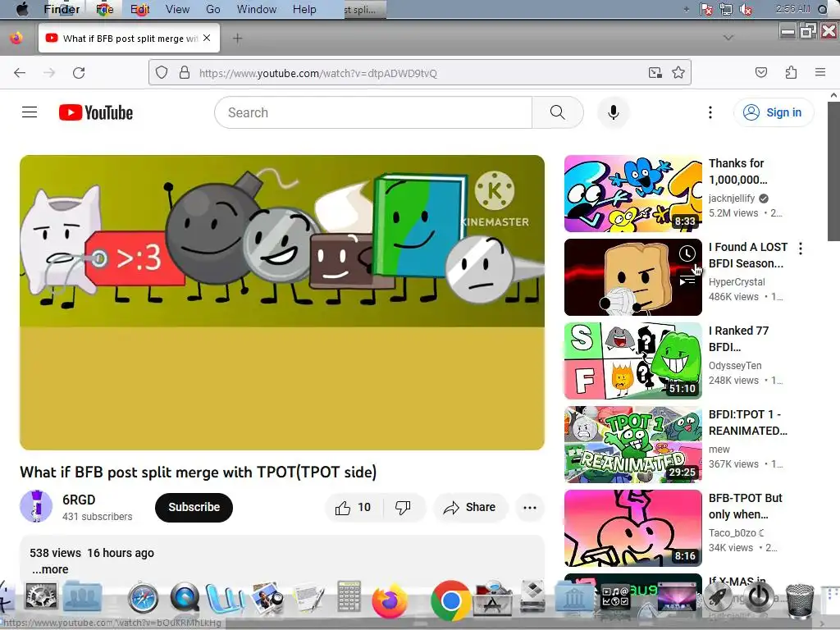This screenshot has height=630, width=840.
Task: Expand description with '...more'
Action: tap(50, 569)
